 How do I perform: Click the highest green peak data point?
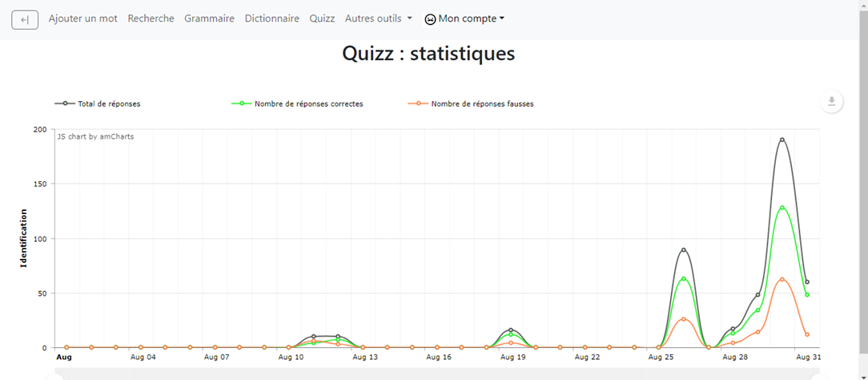click(x=782, y=208)
